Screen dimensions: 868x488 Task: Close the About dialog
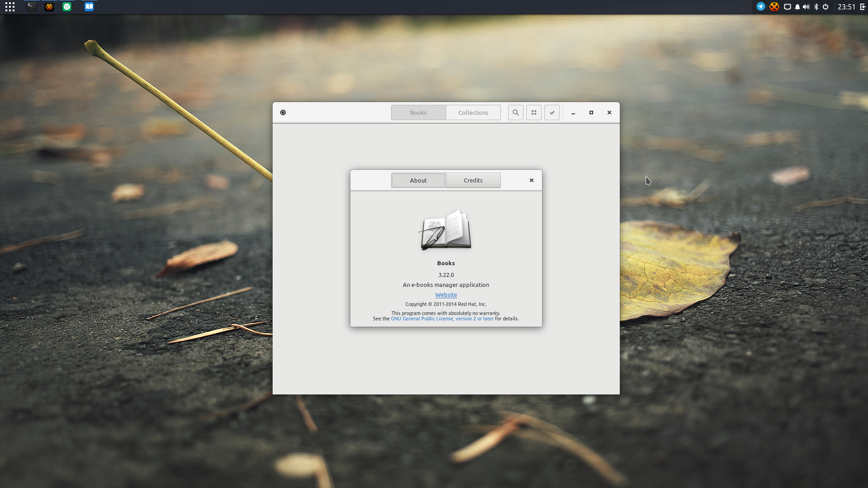click(532, 180)
